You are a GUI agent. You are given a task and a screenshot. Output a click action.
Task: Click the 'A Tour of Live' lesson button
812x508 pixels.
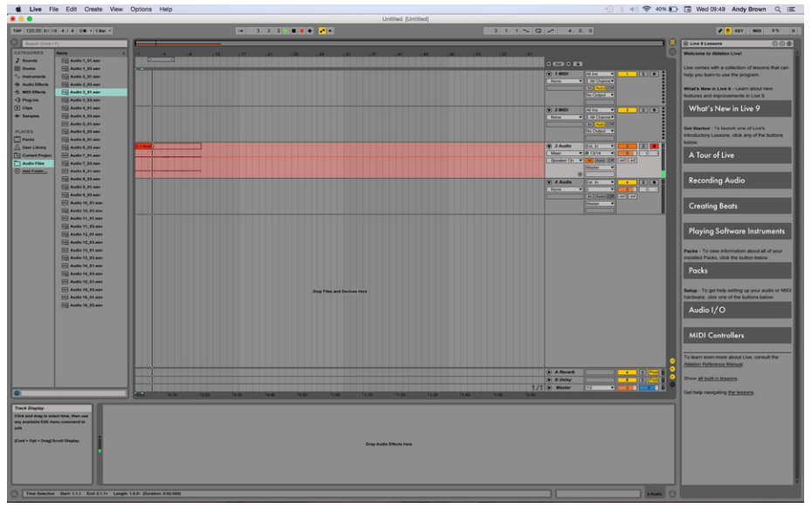click(737, 155)
